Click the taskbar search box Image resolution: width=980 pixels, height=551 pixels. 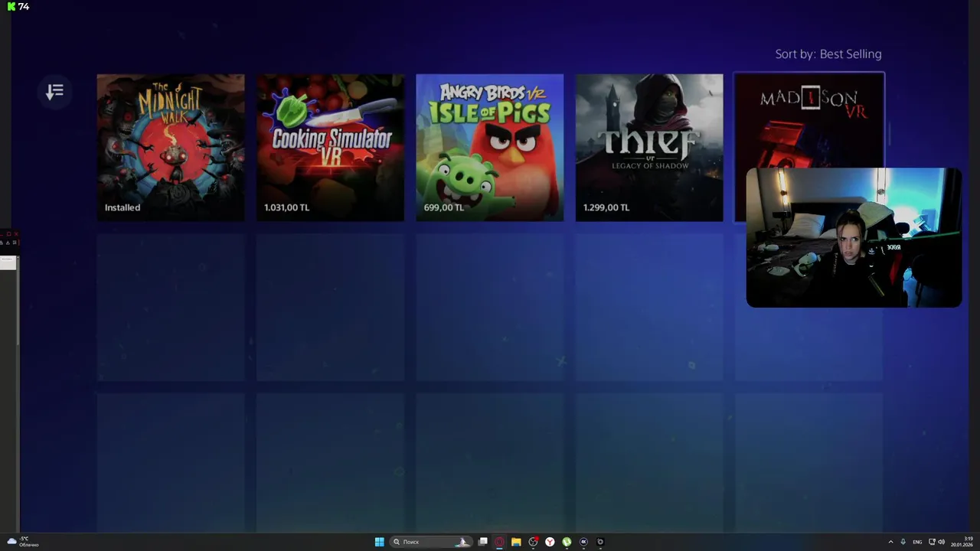click(x=431, y=542)
